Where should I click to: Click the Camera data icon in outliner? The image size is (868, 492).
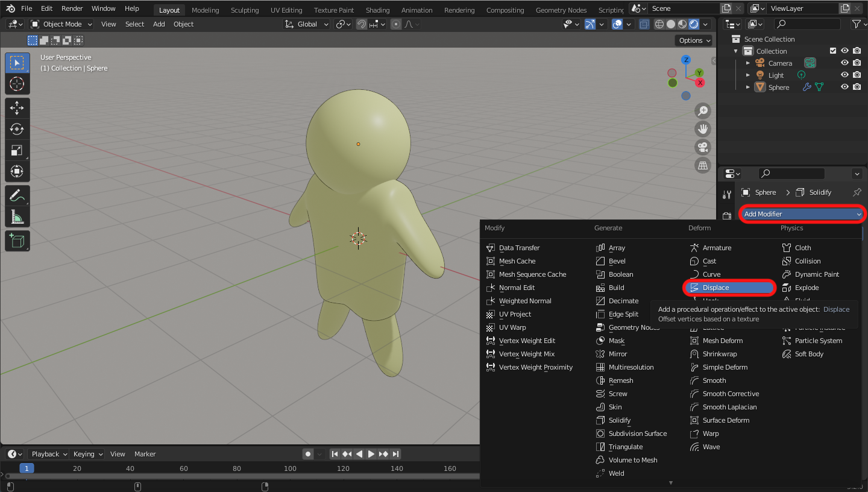pyautogui.click(x=810, y=63)
